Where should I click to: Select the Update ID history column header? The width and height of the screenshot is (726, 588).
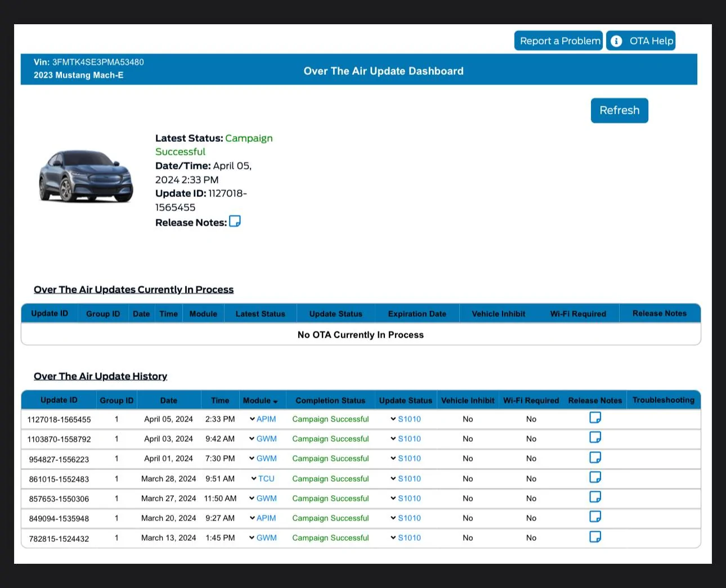[59, 400]
